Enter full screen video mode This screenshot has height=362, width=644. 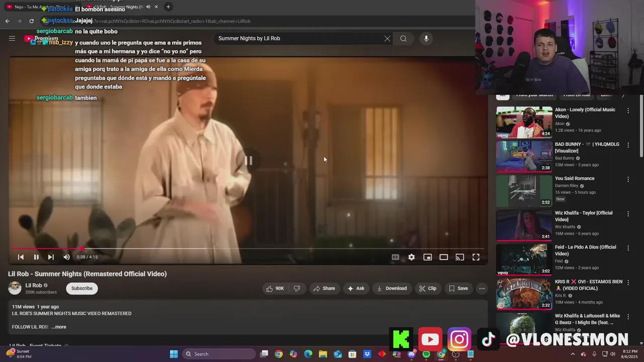[x=476, y=257]
